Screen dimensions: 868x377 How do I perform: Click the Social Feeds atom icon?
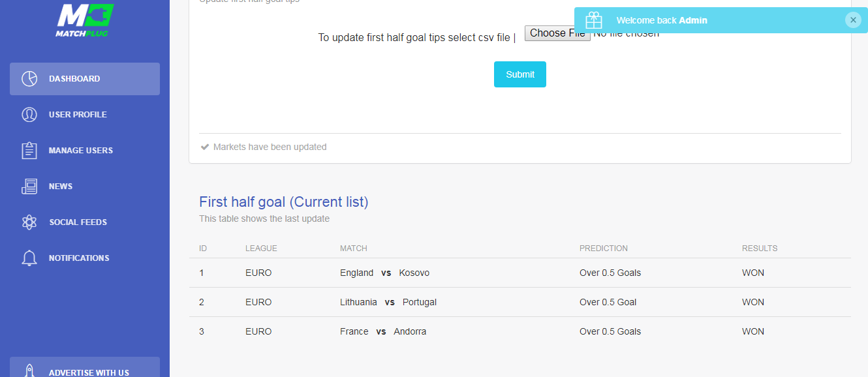pos(29,222)
